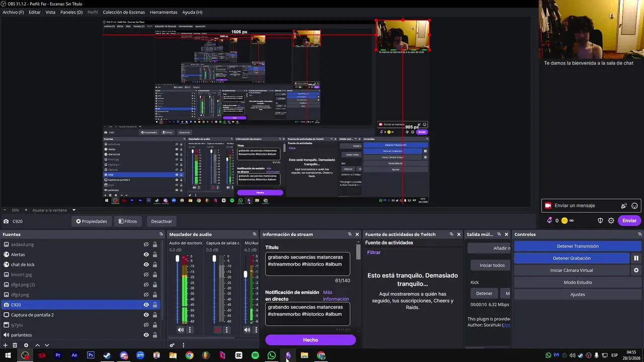Open audio mixer menu three dots footer
644x362 pixels.
click(x=183, y=345)
